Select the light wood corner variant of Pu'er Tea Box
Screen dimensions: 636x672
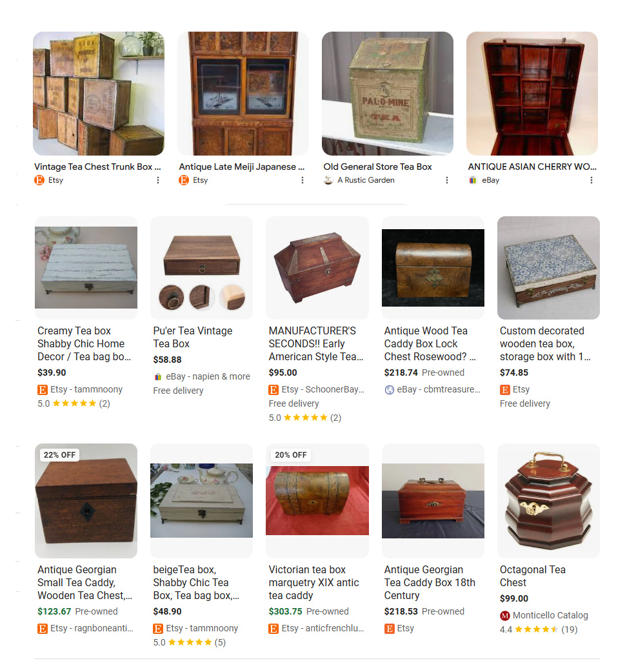pyautogui.click(x=232, y=297)
